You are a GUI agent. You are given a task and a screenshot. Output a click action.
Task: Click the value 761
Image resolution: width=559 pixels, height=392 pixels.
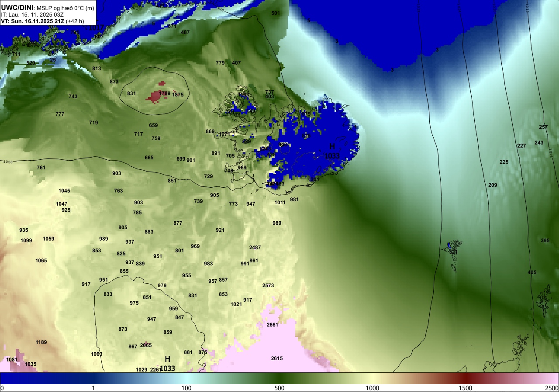click(x=41, y=168)
